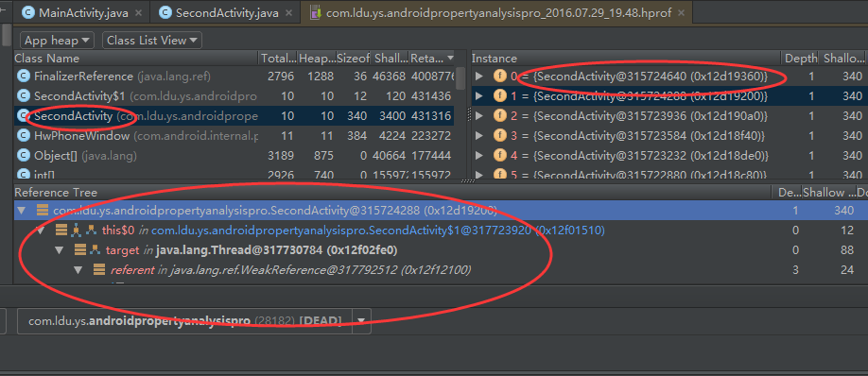The width and height of the screenshot is (868, 376).
Task: Expand instance 3 SecondActivity@315723584
Action: [x=479, y=135]
